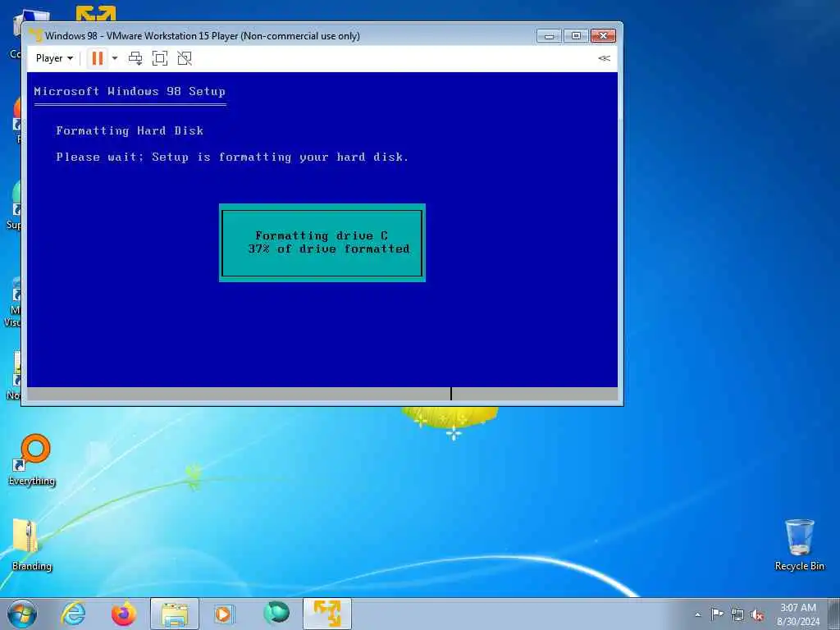840x630 pixels.
Task: Click the network tray icon
Action: click(737, 614)
